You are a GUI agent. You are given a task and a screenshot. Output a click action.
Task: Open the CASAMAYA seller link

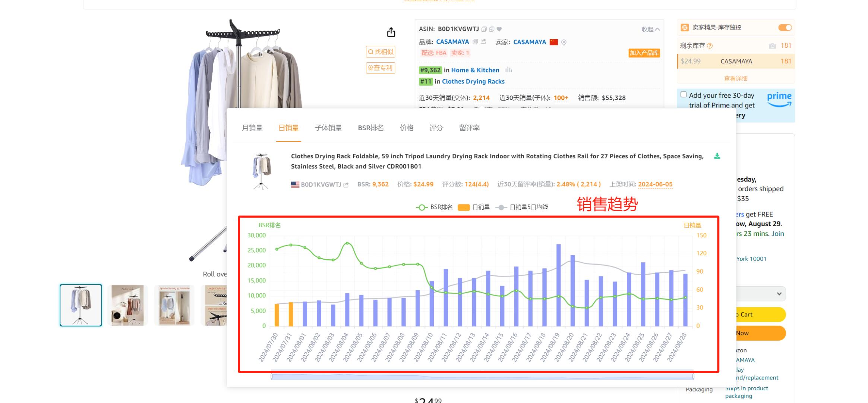(x=530, y=42)
